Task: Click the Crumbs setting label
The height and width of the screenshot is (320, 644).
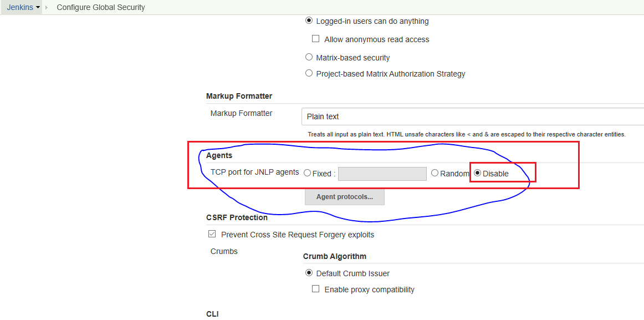Action: [x=224, y=251]
